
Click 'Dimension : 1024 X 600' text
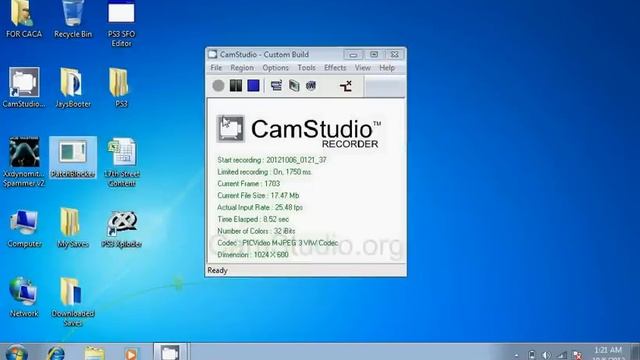coord(253,255)
